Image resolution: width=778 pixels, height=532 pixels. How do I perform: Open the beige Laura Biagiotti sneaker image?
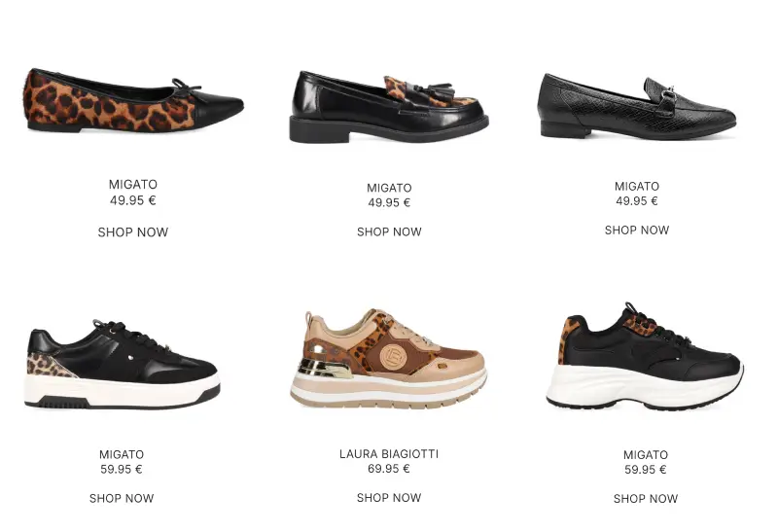pyautogui.click(x=389, y=358)
